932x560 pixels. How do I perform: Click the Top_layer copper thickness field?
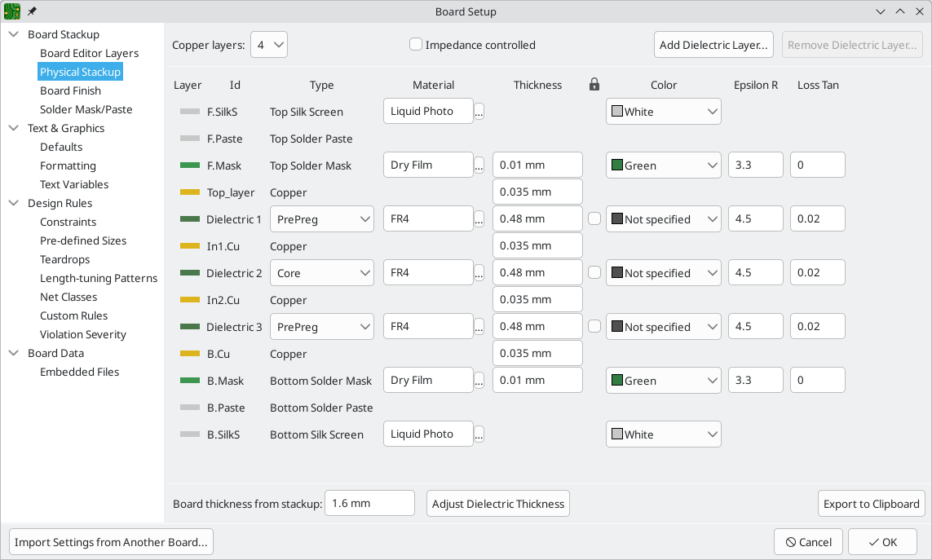(537, 192)
